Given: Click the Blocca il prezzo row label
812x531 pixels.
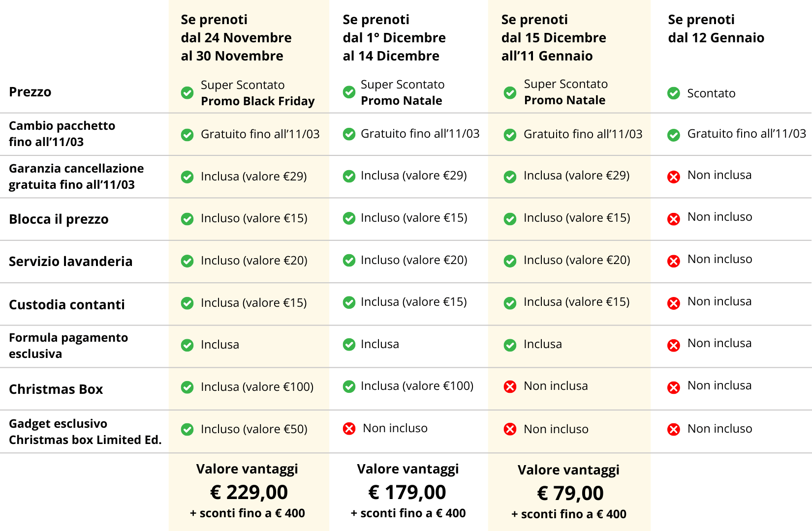Looking at the screenshot, I should click(x=59, y=219).
